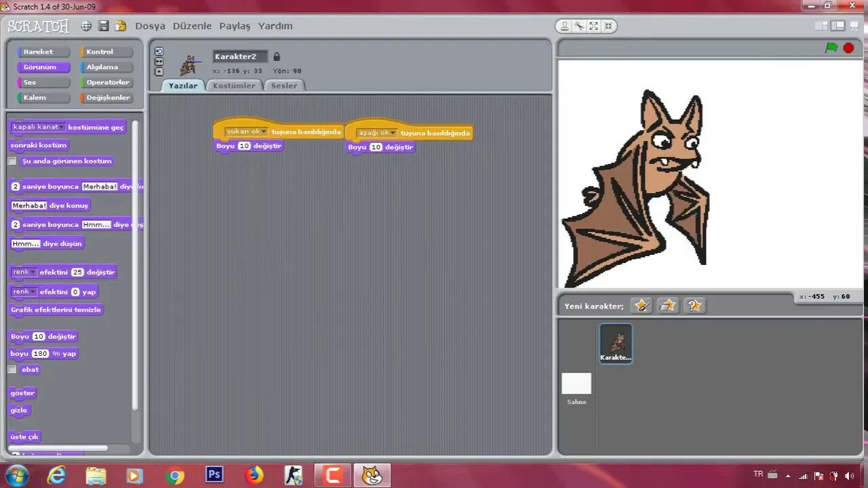Toggle the ebat reporter checkbox
Viewport: 868px width, 488px height.
[12, 369]
